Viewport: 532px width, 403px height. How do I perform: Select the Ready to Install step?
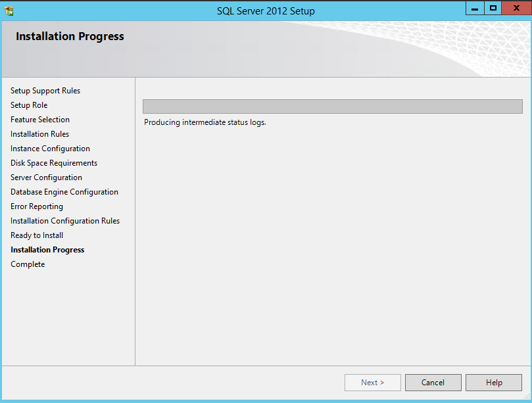click(x=37, y=235)
